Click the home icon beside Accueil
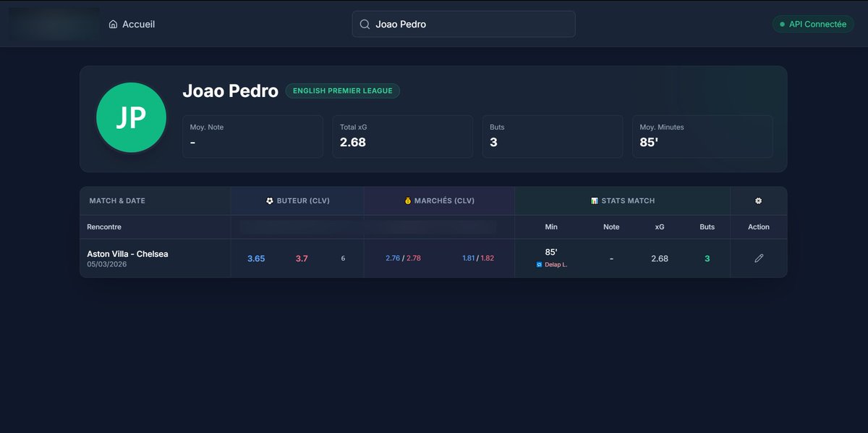The height and width of the screenshot is (433, 868). click(x=113, y=24)
